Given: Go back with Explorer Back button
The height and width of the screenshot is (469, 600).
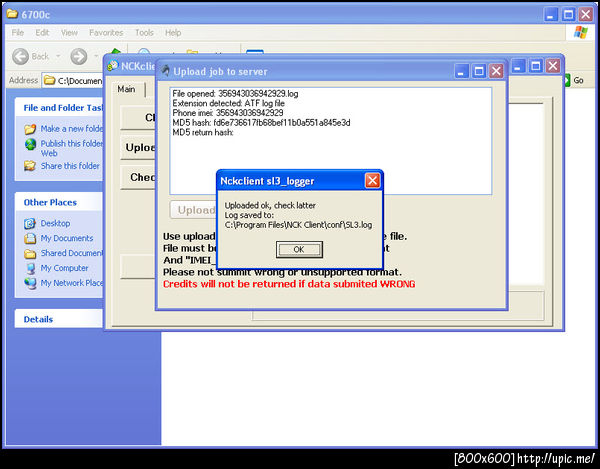Looking at the screenshot, I should coord(31,57).
